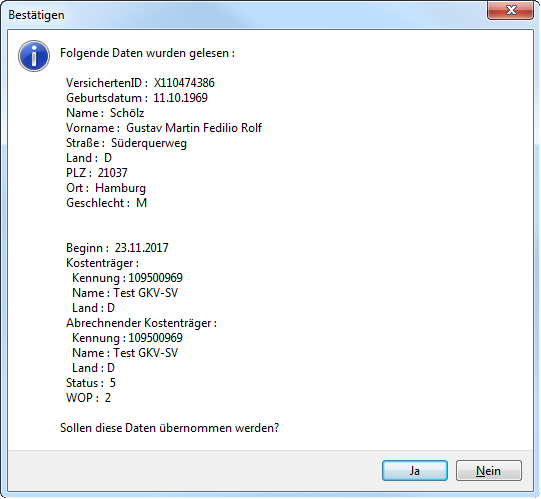
Task: Click the question Sollen diese Daten übernommen werden
Action: point(169,428)
